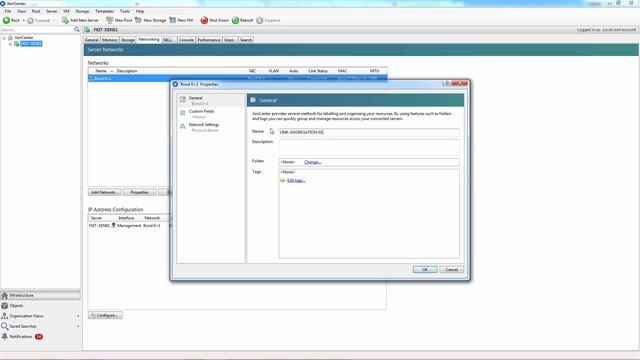Click the help button in dialog title bar
The image size is (640, 360).
coord(447,83)
